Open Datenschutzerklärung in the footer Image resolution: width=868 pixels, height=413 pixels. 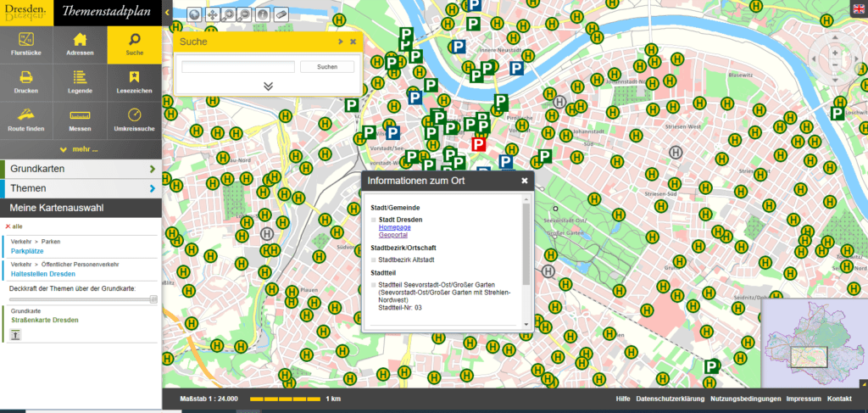pos(670,399)
